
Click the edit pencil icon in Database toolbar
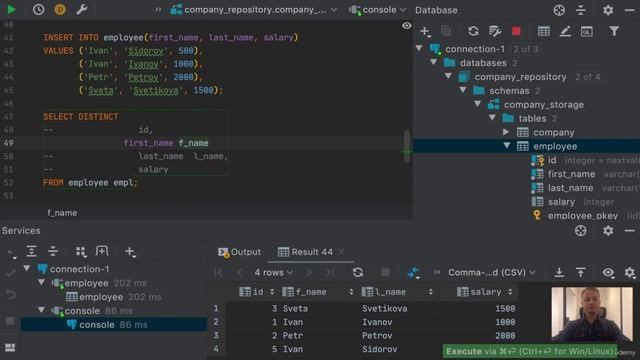coord(565,31)
